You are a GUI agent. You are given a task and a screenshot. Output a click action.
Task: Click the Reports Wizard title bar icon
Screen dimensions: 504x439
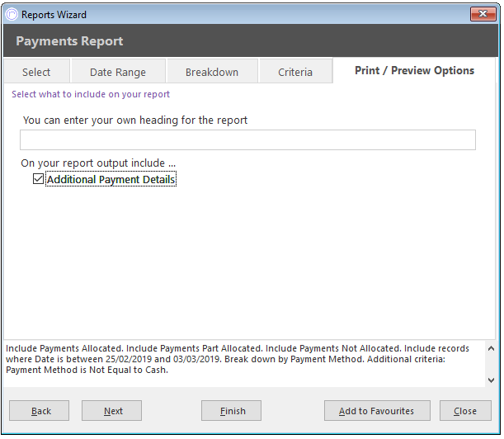coord(12,15)
